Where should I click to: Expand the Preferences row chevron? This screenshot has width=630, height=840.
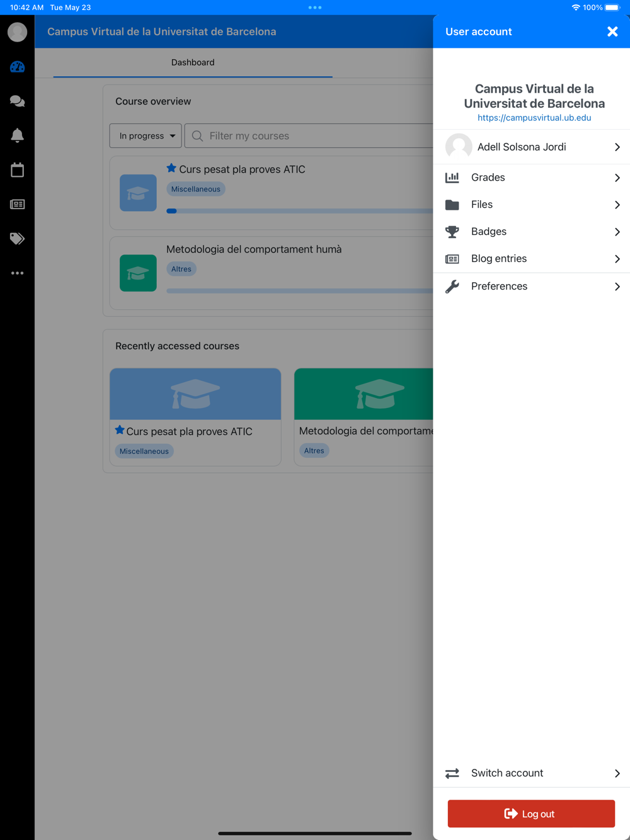tap(617, 287)
